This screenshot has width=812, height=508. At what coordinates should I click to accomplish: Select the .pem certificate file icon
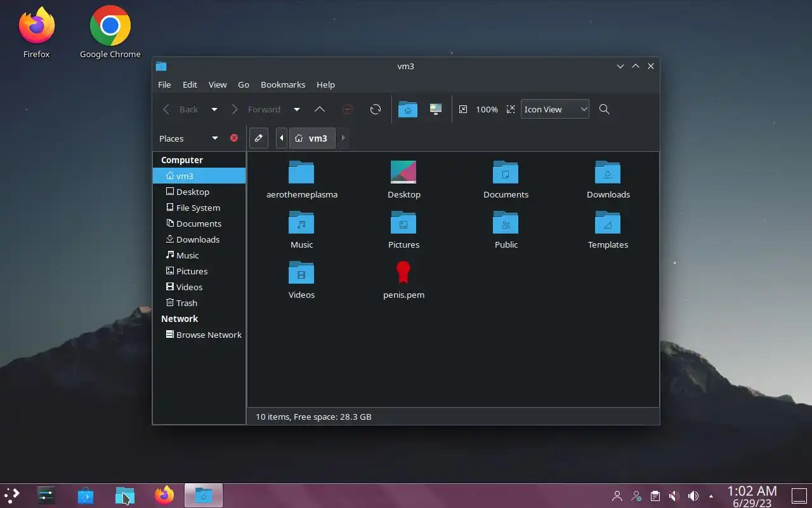tap(403, 272)
